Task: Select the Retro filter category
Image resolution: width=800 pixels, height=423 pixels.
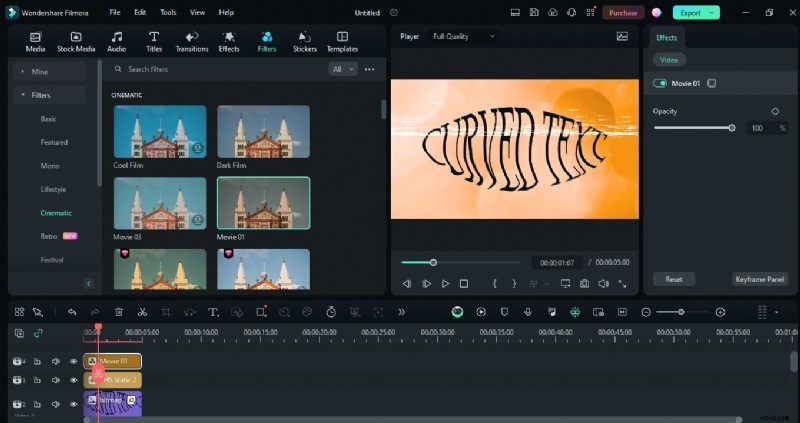Action: tap(49, 236)
